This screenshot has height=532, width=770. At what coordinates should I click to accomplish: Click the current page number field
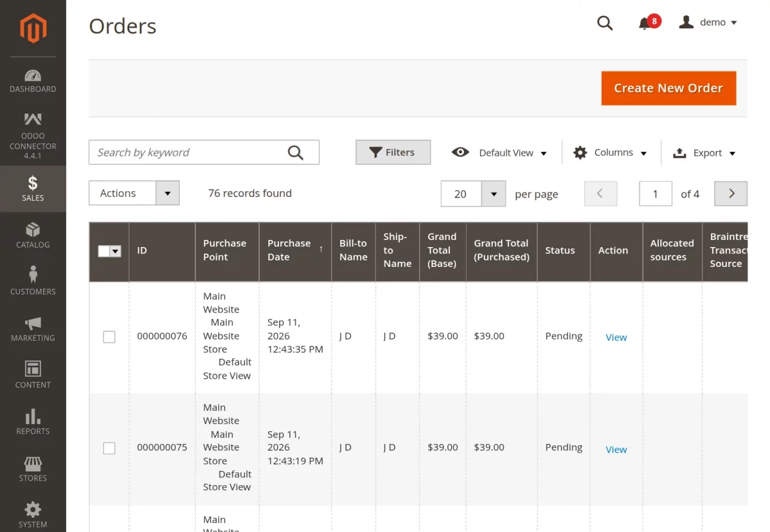tap(655, 193)
